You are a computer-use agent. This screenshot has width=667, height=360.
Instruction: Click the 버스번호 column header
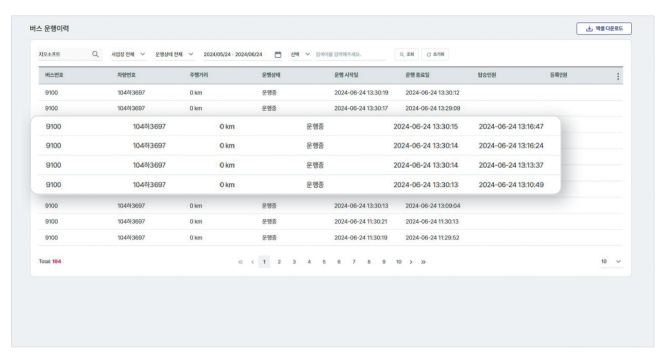click(x=54, y=75)
